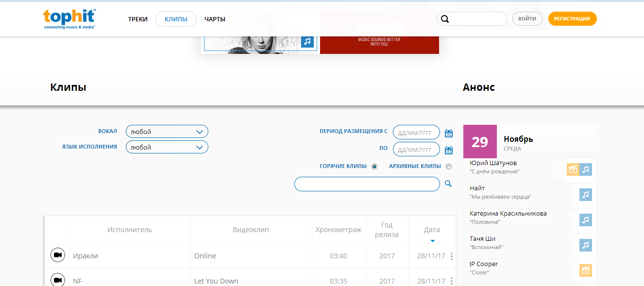This screenshot has width=644, height=286.
Task: Click the 'Войти' login button
Action: click(x=527, y=18)
